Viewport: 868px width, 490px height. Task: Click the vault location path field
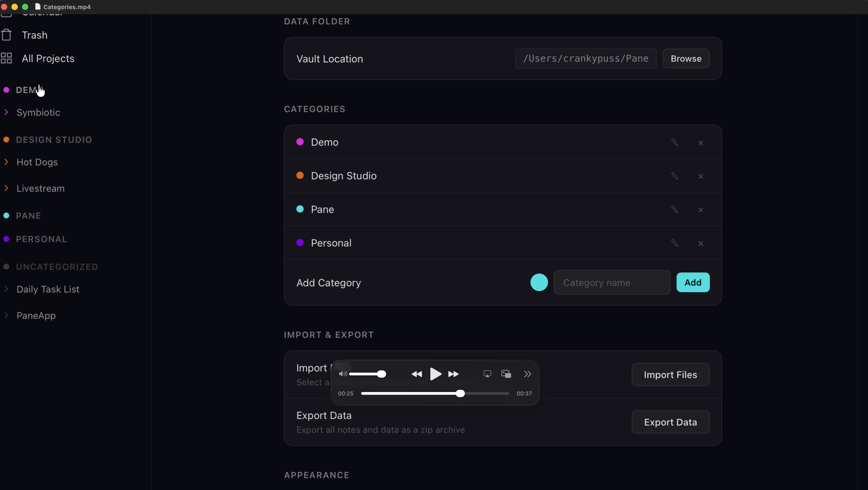point(586,59)
